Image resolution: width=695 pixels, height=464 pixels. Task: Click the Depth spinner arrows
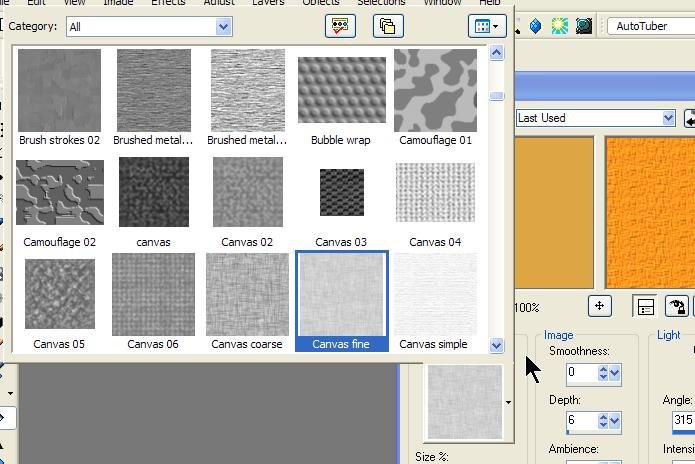[x=603, y=421]
